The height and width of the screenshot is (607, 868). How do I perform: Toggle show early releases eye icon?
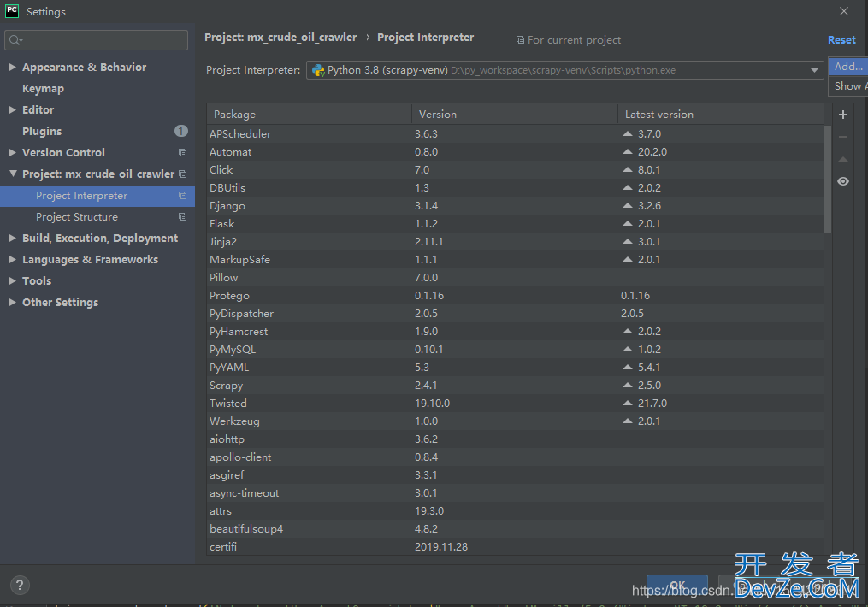[843, 181]
